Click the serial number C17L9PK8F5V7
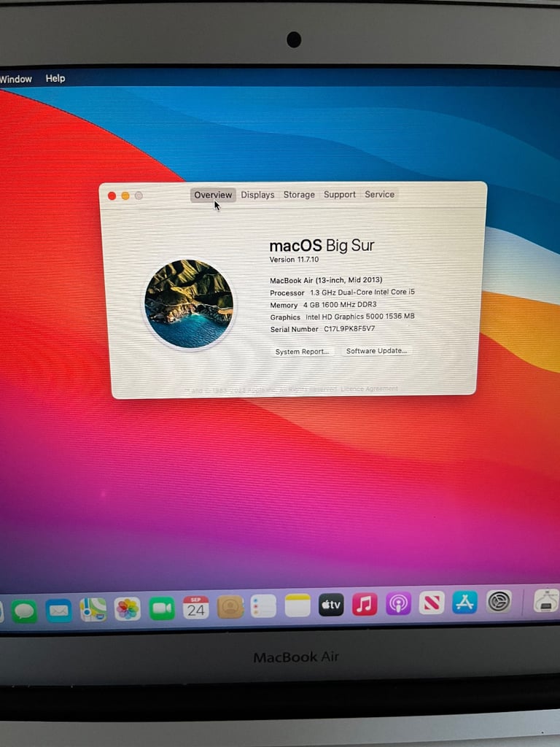 349,329
